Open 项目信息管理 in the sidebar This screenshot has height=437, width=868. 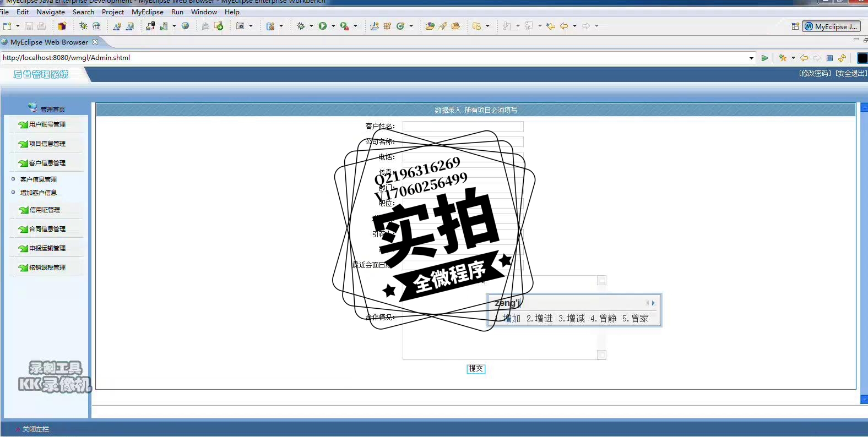coord(47,144)
